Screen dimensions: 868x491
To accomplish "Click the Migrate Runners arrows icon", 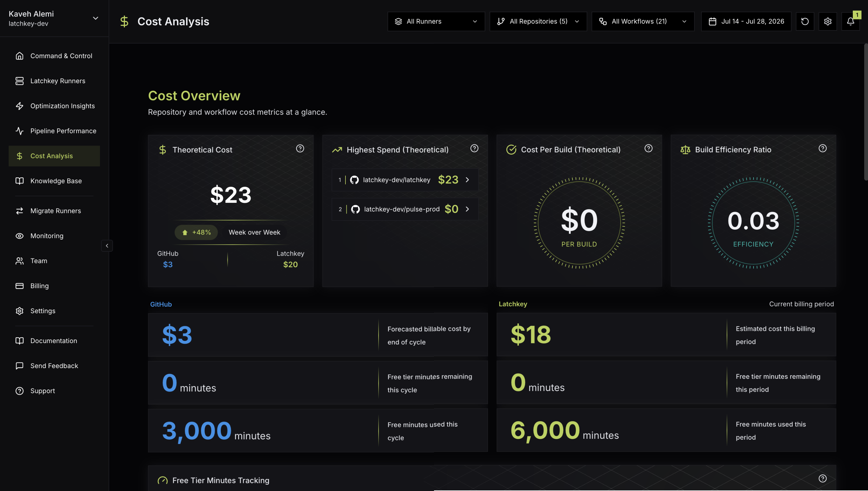I will pyautogui.click(x=20, y=211).
